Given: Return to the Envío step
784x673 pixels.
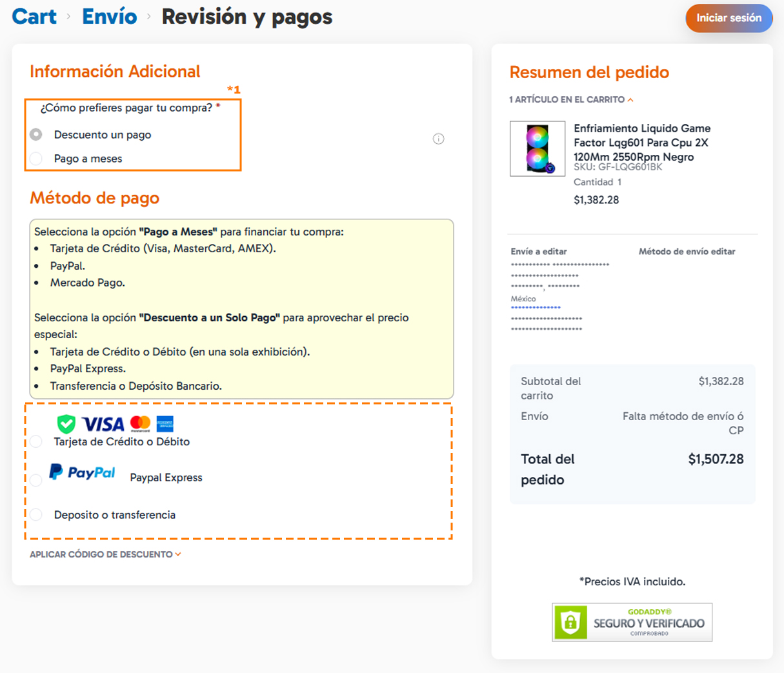Looking at the screenshot, I should pyautogui.click(x=109, y=17).
